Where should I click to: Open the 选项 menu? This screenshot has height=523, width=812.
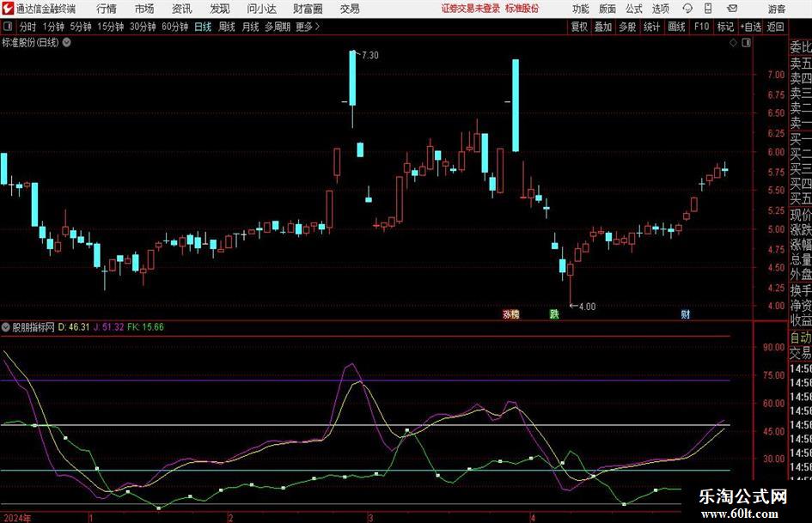point(660,9)
